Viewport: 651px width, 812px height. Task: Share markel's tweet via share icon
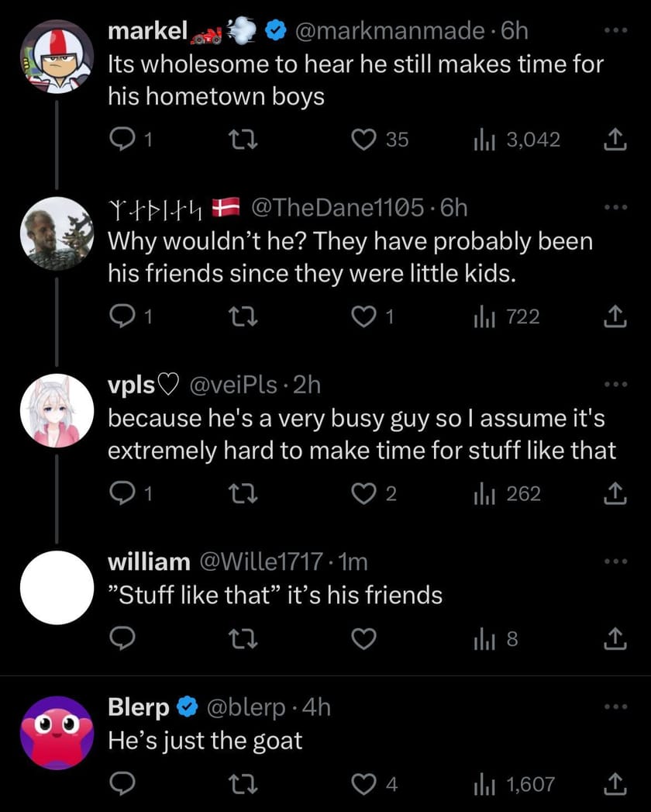point(614,140)
